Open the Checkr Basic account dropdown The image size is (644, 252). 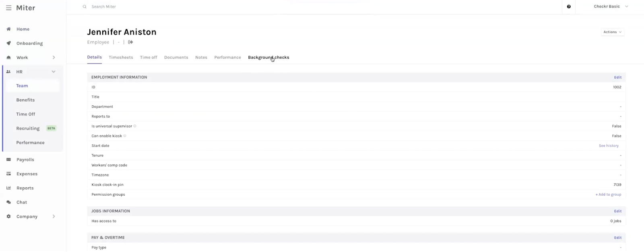pos(611,6)
